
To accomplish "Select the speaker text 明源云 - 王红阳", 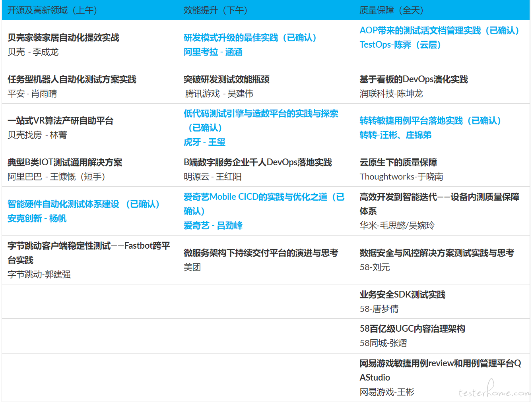I will click(x=213, y=177).
